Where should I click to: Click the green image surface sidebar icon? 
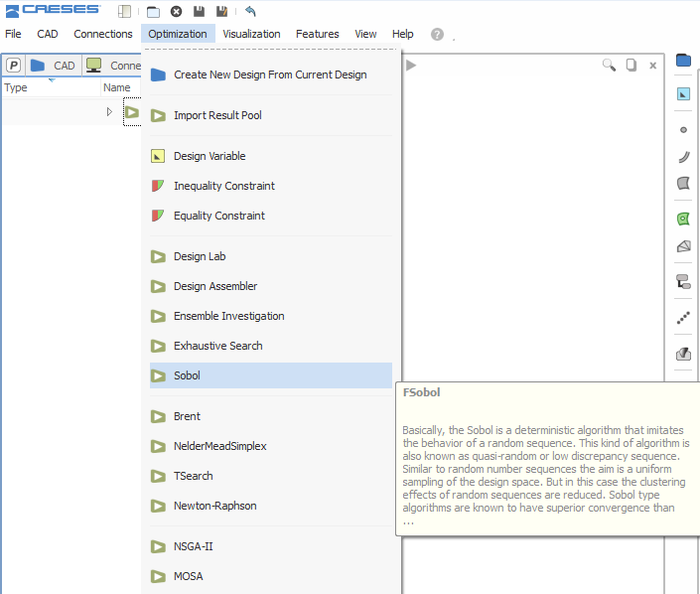[683, 219]
